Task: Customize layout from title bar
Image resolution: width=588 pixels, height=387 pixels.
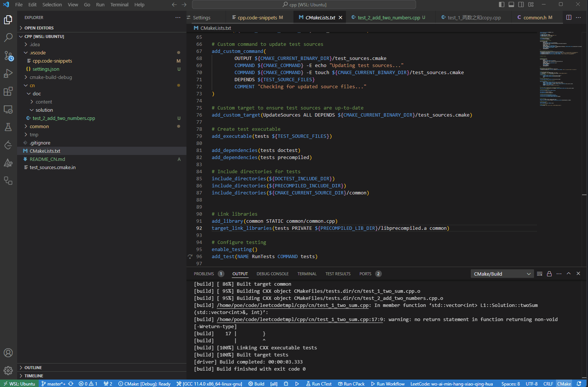Action: click(531, 4)
